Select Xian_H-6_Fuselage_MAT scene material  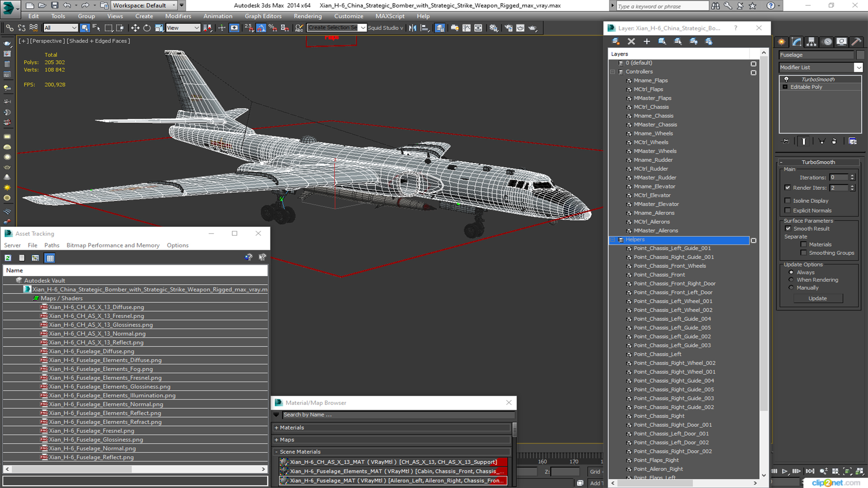tap(393, 481)
